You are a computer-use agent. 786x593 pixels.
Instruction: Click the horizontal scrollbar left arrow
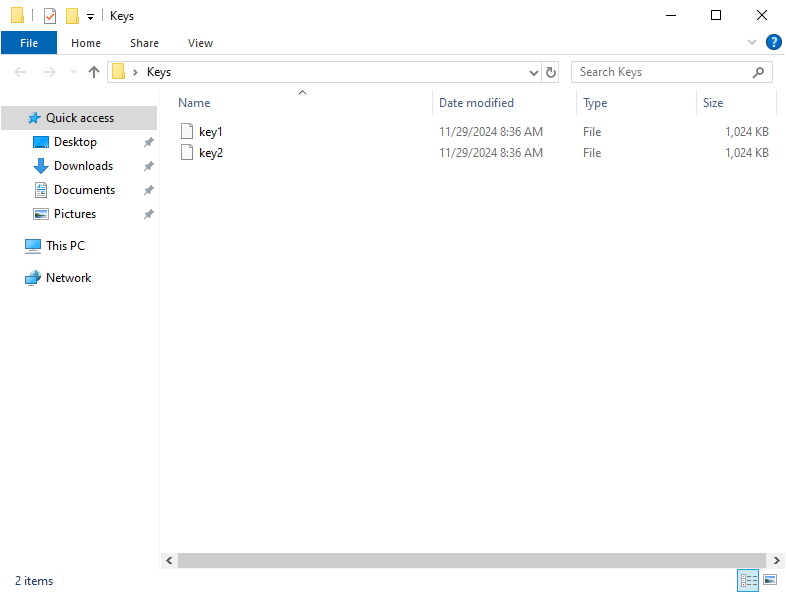[x=169, y=560]
